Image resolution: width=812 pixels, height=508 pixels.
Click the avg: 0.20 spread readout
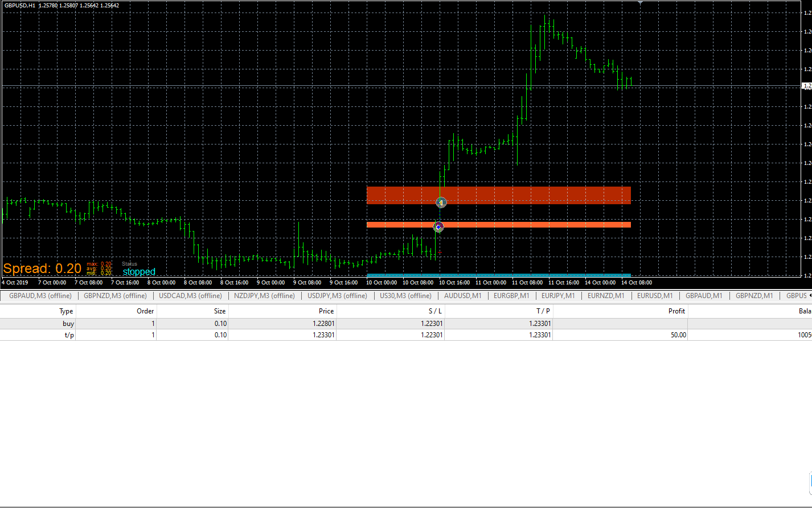(99, 269)
